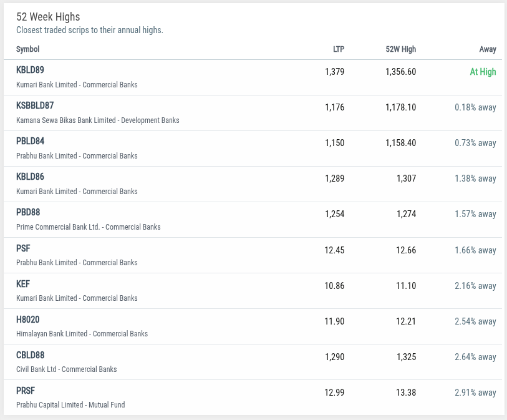Click the LTP value 1,176
Viewport: 507px width, 420px height.
tap(335, 107)
